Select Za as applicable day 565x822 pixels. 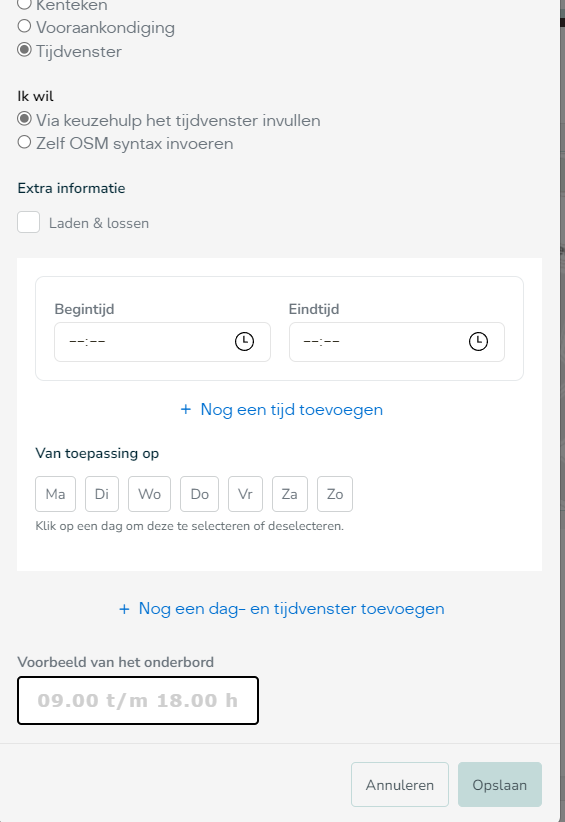(x=290, y=494)
